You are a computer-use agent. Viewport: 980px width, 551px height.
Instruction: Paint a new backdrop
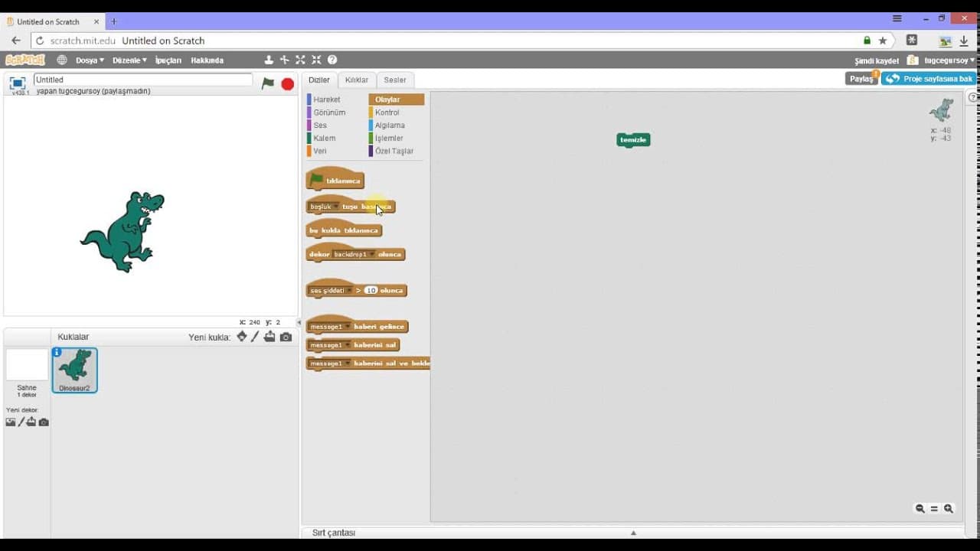click(21, 422)
